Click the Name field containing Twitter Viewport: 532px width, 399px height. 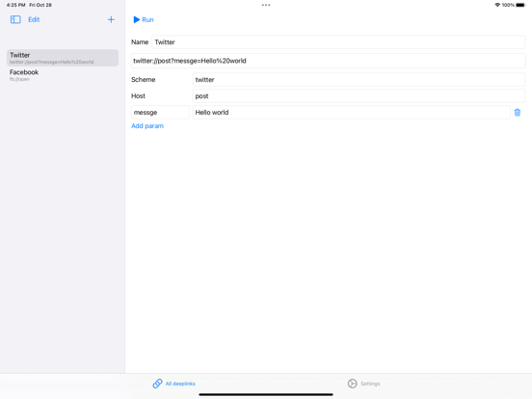point(338,42)
